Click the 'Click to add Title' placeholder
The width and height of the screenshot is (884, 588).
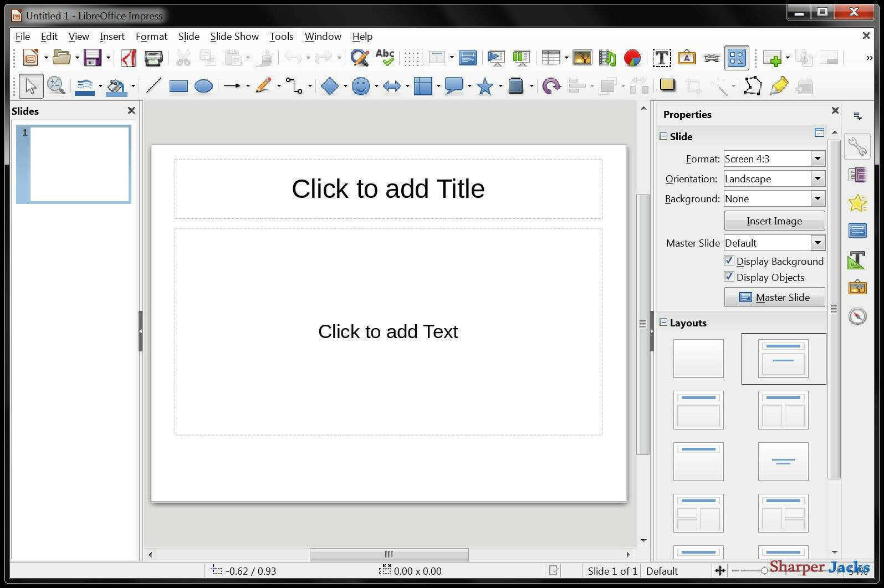(388, 188)
